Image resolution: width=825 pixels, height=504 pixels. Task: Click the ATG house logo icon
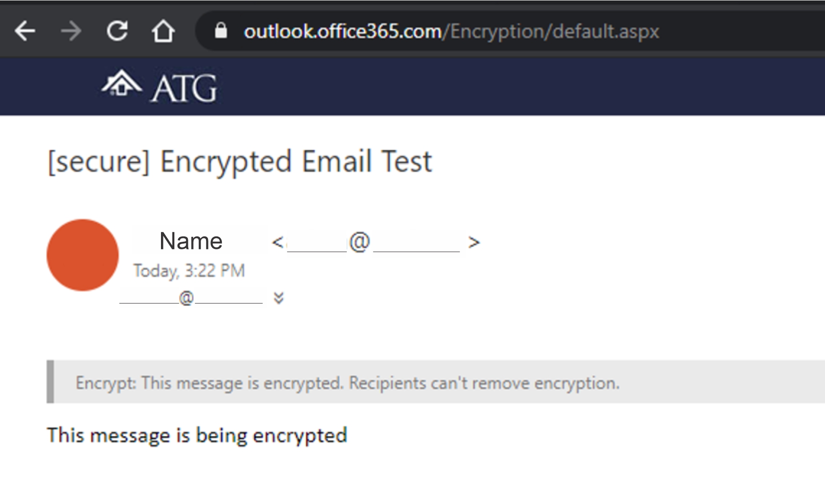122,83
